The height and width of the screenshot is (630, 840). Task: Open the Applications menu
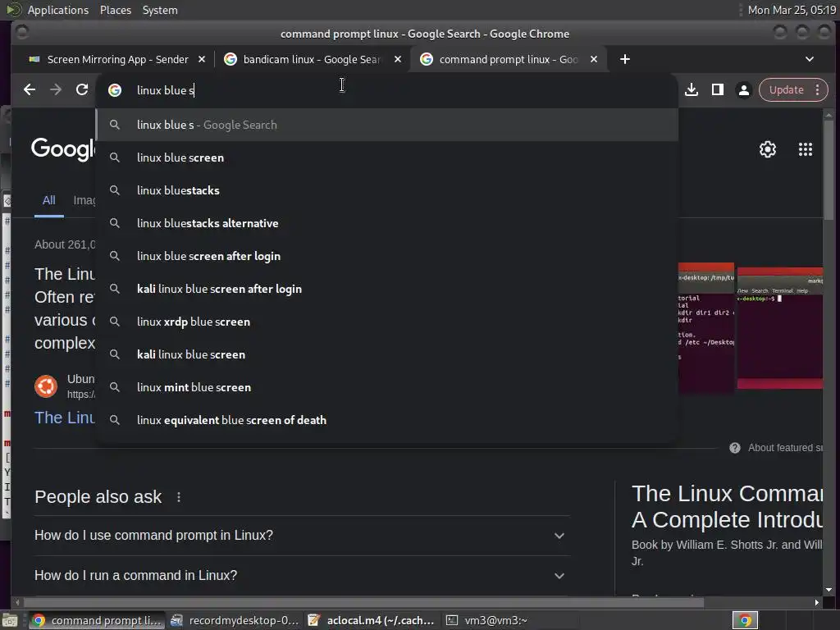(x=58, y=10)
